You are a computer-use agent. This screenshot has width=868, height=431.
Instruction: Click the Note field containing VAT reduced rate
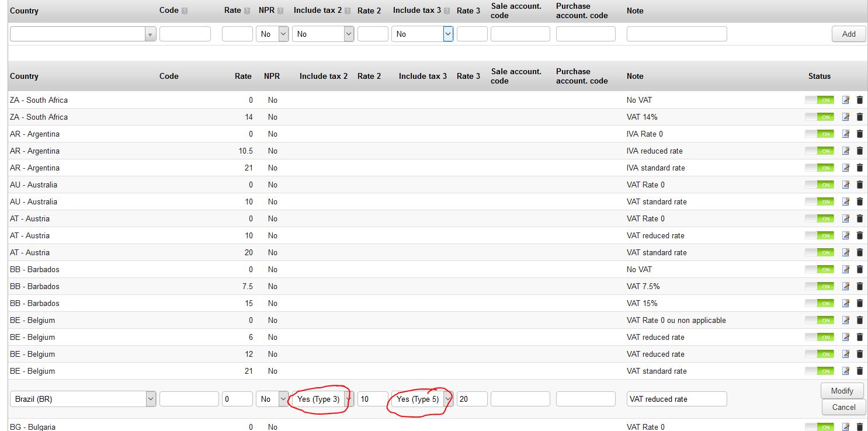coord(676,399)
